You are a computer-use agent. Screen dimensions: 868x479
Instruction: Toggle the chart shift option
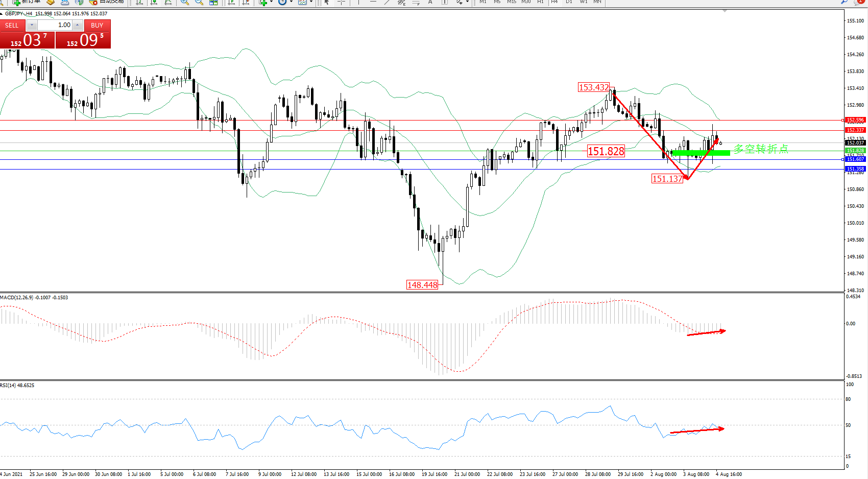pyautogui.click(x=246, y=2)
